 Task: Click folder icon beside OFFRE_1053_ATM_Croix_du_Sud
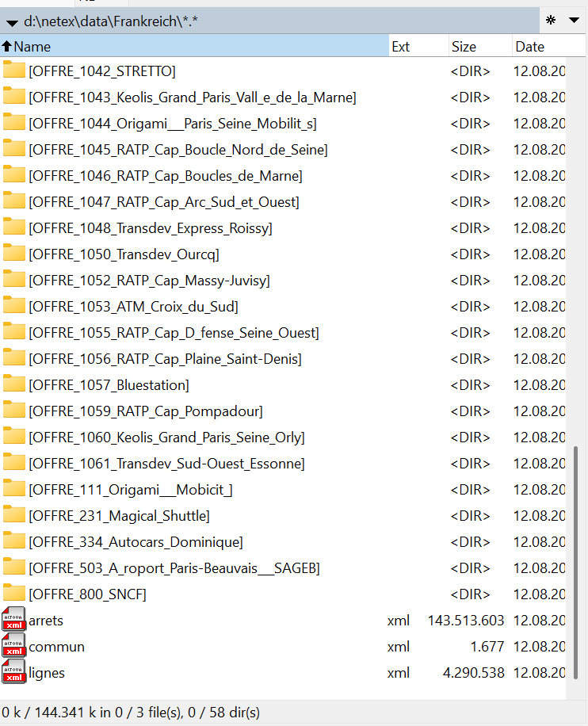coord(14,305)
